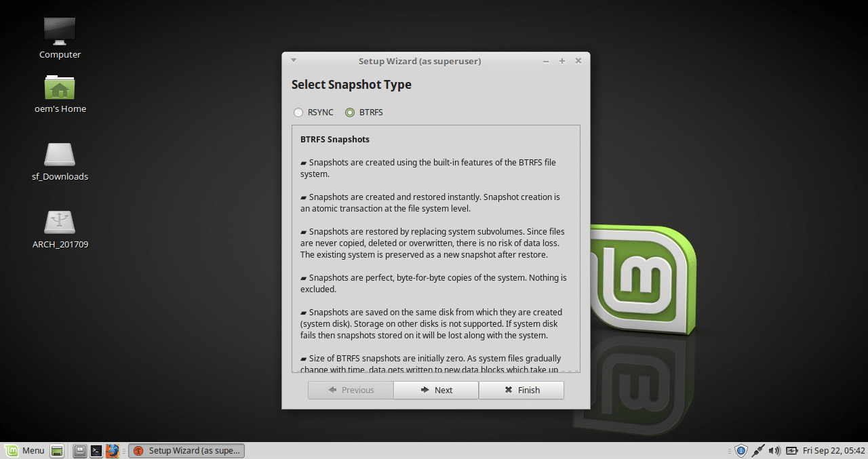The image size is (868, 459).
Task: Adjust volume via the speaker tray icon
Action: 774,450
